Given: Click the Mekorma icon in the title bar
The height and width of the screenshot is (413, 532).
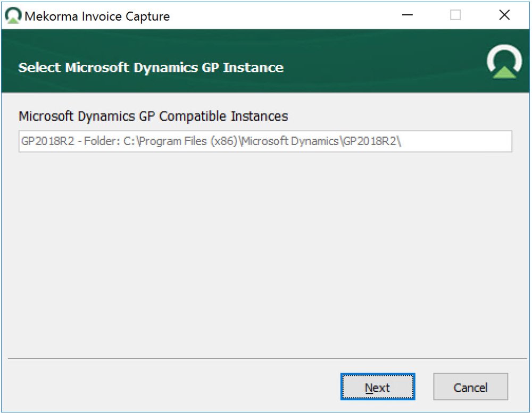Looking at the screenshot, I should pos(13,16).
